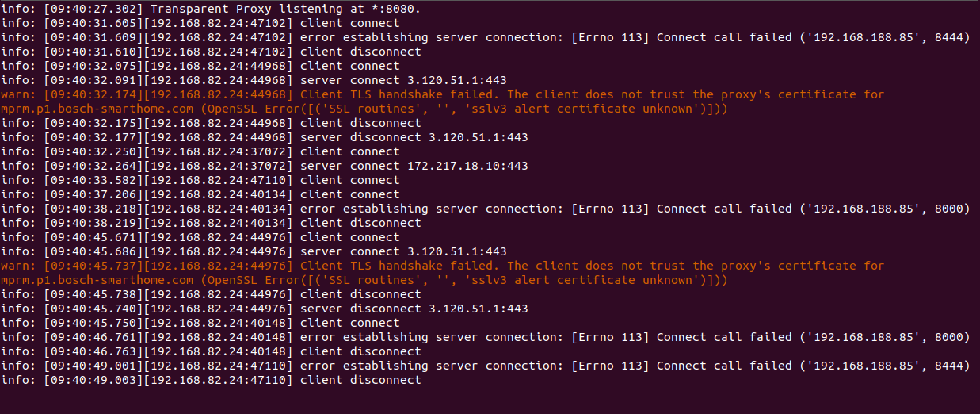Click the error line at 09:40:38.218 for port 8000
This screenshot has width=980, height=414.
486,209
